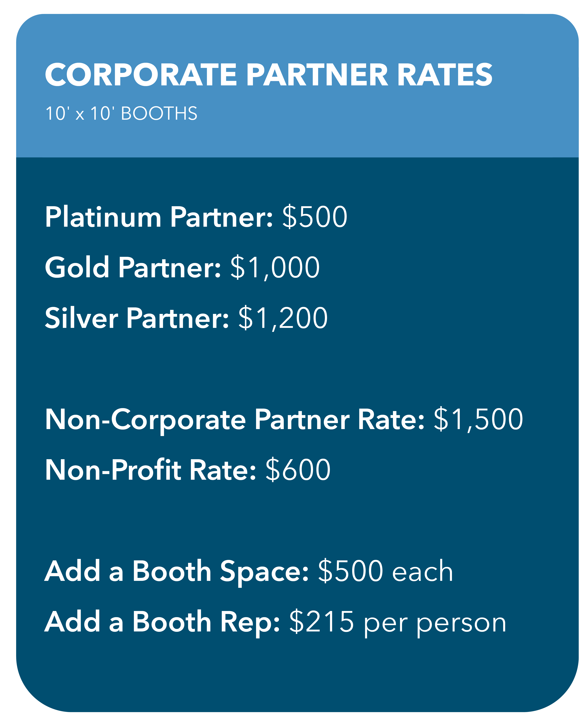Screen dimensions: 588x723
Task: Select the $500 each price text
Action: click(385, 571)
